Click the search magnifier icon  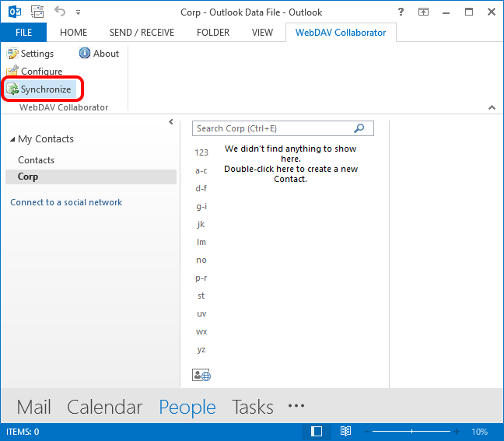[359, 128]
